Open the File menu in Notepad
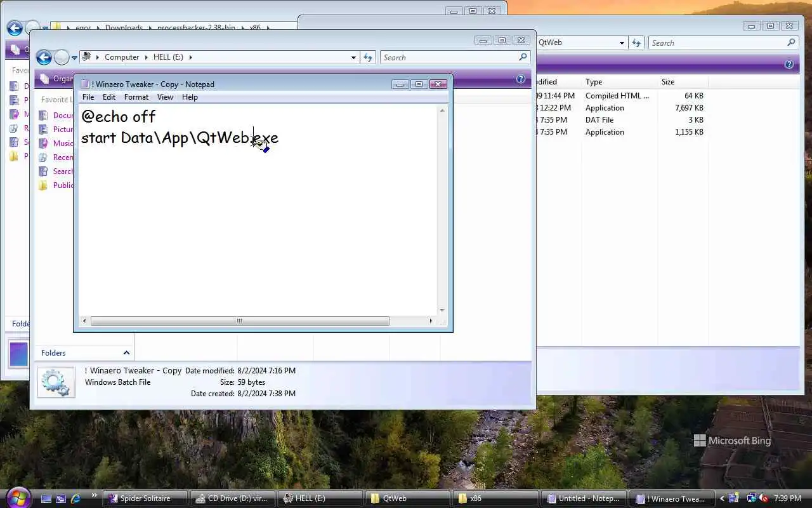Image resolution: width=812 pixels, height=508 pixels. click(x=88, y=97)
